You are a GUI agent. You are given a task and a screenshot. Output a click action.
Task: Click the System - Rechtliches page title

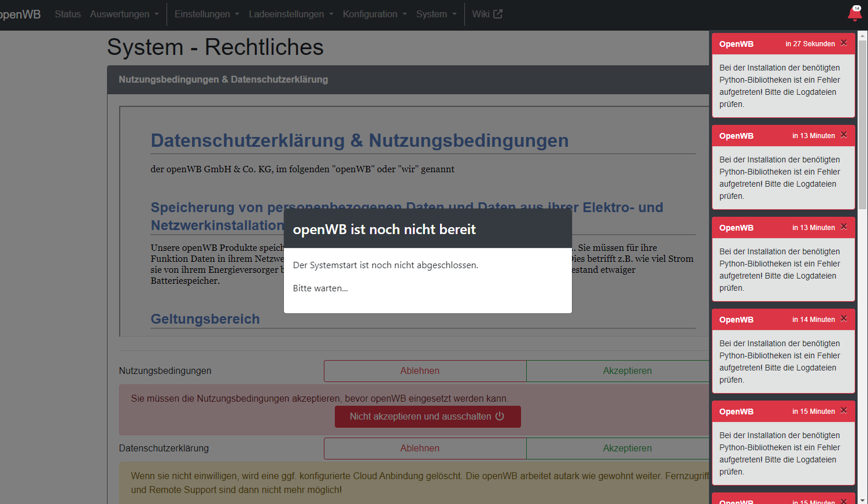[215, 47]
